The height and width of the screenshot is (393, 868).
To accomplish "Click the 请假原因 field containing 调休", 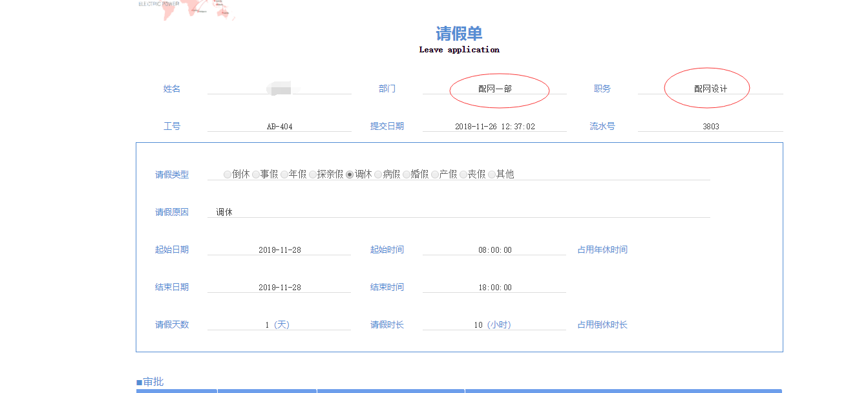I will click(x=458, y=212).
